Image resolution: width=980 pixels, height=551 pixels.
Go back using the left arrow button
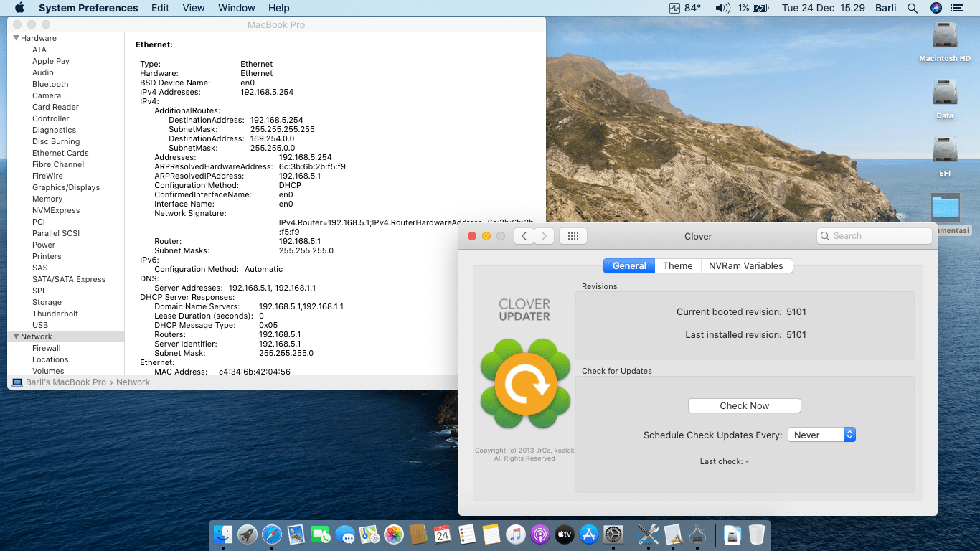[524, 236]
